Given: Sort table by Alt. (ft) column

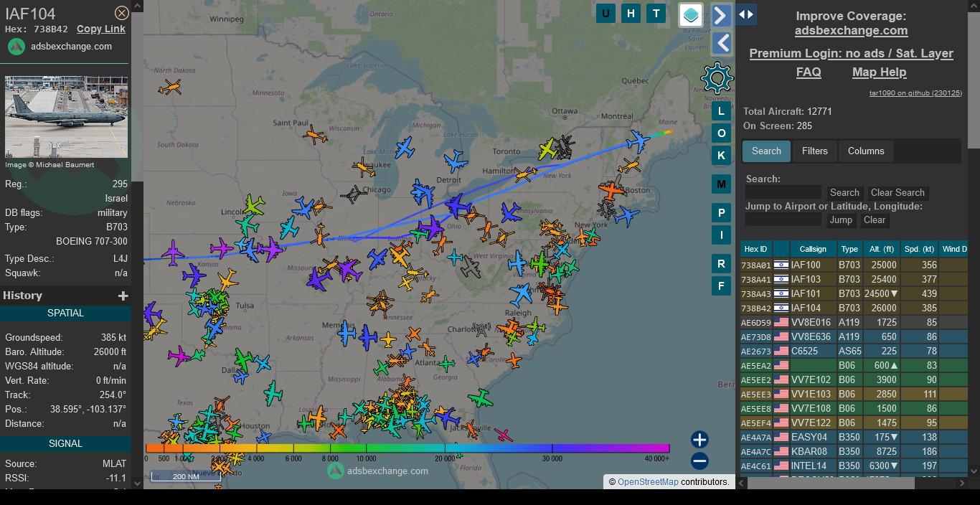Looking at the screenshot, I should pyautogui.click(x=882, y=249).
